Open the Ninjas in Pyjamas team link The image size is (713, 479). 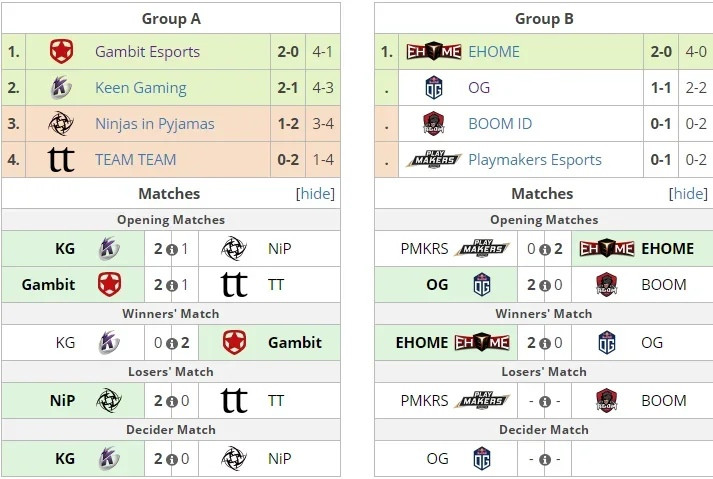[155, 124]
